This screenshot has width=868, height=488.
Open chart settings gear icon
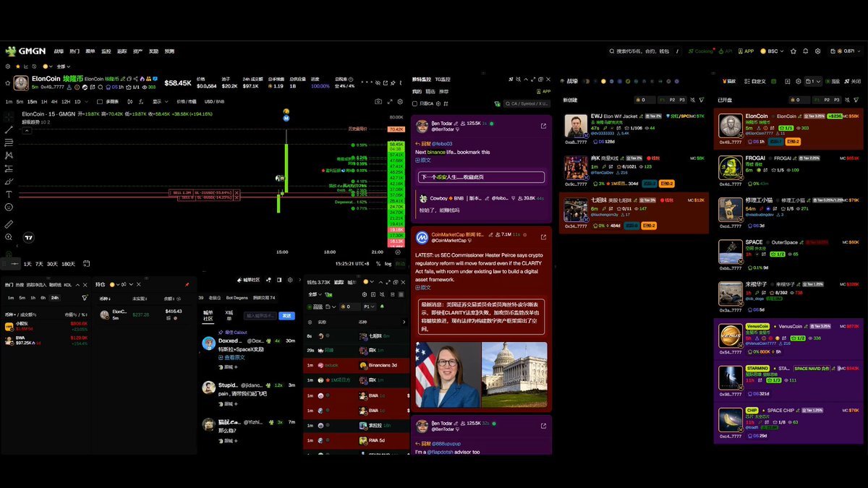(400, 101)
